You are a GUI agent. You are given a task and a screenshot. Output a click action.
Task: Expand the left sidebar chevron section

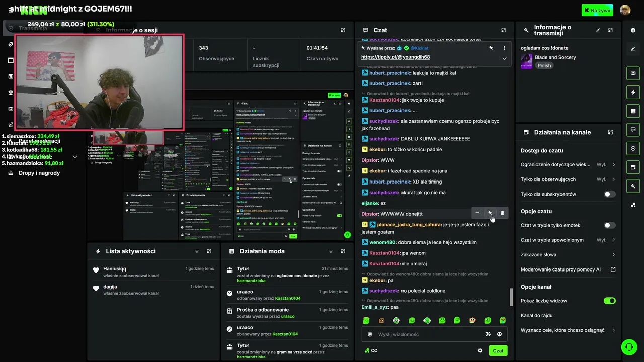tap(75, 157)
